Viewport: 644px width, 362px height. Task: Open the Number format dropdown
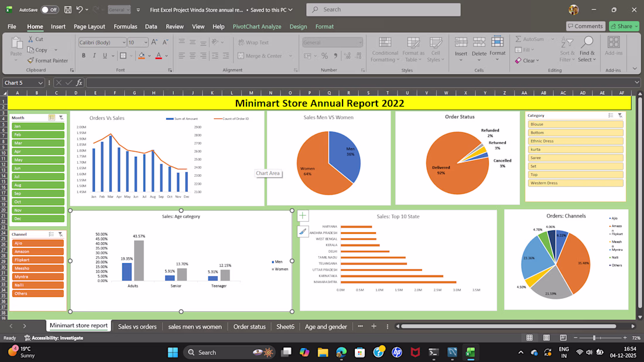(360, 42)
